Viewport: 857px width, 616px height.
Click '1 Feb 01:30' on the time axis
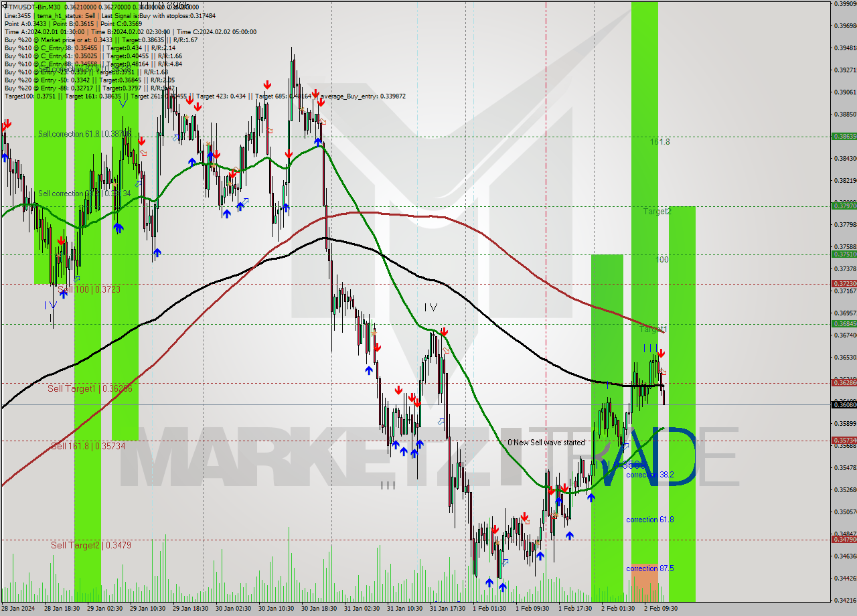pyautogui.click(x=489, y=609)
